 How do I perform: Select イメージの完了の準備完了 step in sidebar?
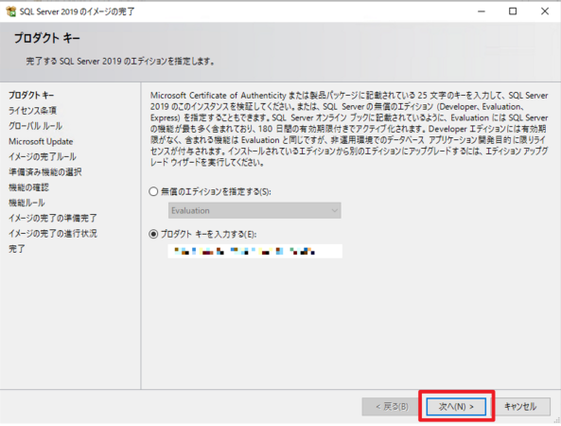[x=53, y=218]
